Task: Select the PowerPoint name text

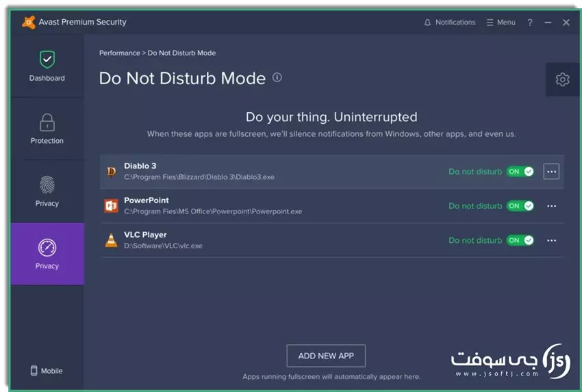Action: click(147, 200)
